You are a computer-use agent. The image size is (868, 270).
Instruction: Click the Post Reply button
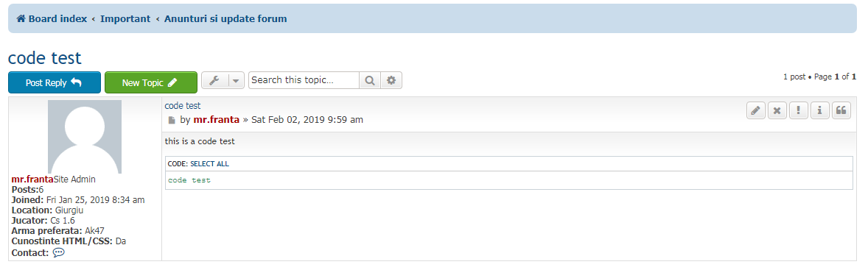click(55, 82)
